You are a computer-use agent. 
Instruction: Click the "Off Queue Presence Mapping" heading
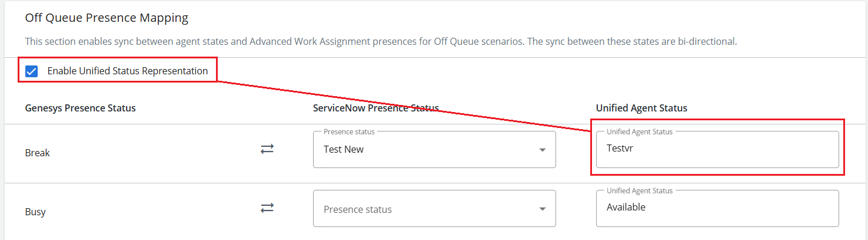107,18
